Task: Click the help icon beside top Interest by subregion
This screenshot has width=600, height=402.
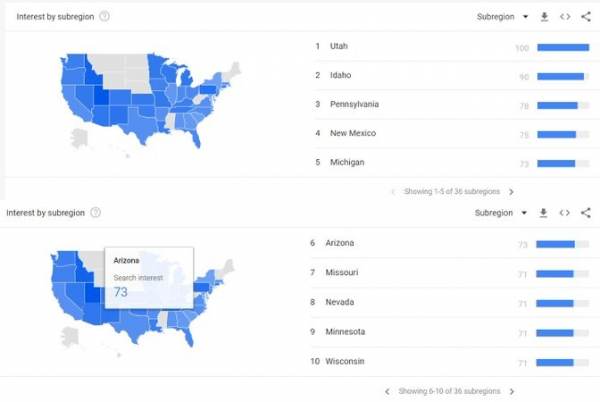Action: 105,17
